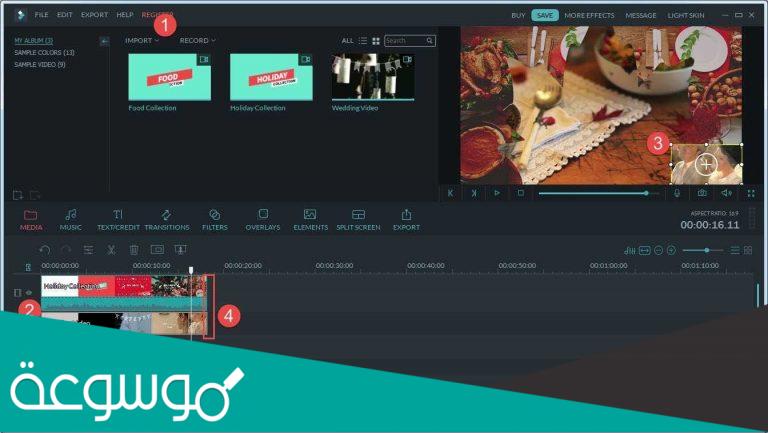Image resolution: width=768 pixels, height=433 pixels.
Task: Open the SPLIT SCREEN tab
Action: tap(358, 219)
